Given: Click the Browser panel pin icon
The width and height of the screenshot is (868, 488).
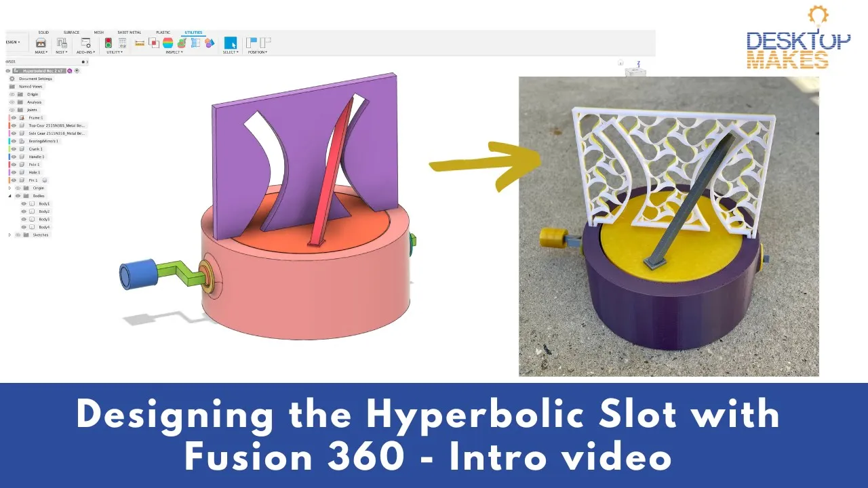Looking at the screenshot, I should [83, 62].
